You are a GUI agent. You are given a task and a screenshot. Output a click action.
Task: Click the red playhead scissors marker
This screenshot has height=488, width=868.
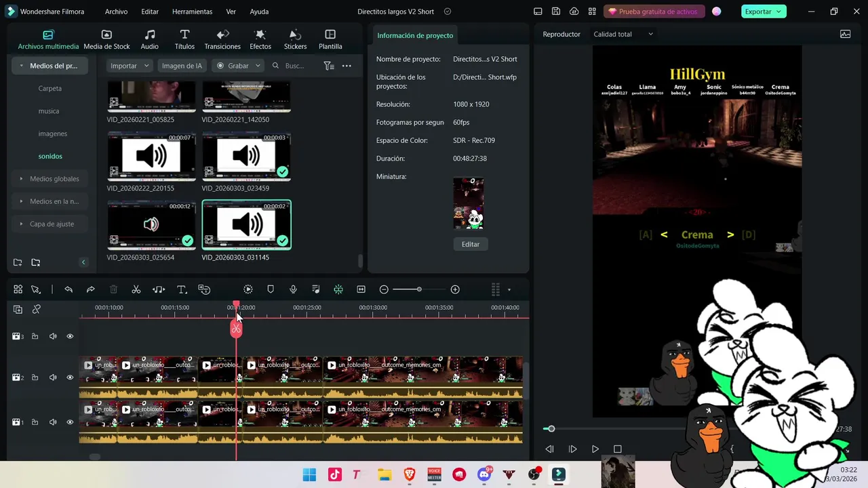pyautogui.click(x=236, y=329)
